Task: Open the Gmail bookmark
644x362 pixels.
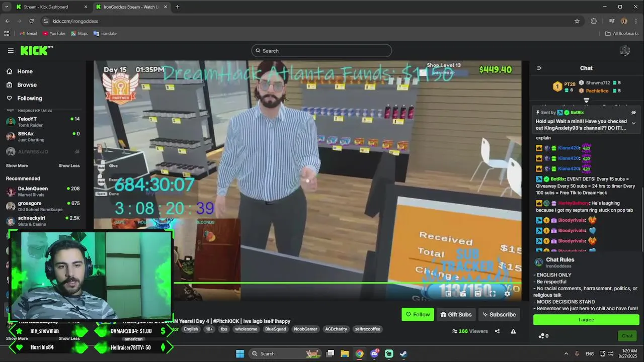Action: (28, 34)
